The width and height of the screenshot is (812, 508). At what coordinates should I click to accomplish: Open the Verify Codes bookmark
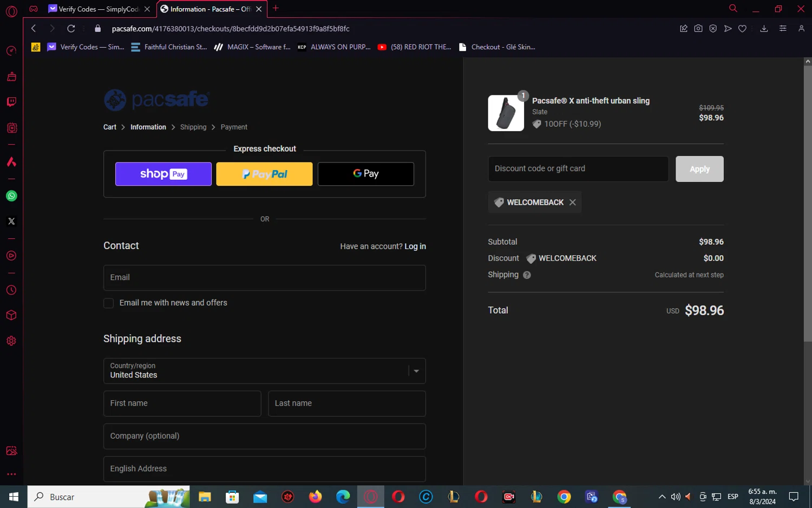pos(86,47)
